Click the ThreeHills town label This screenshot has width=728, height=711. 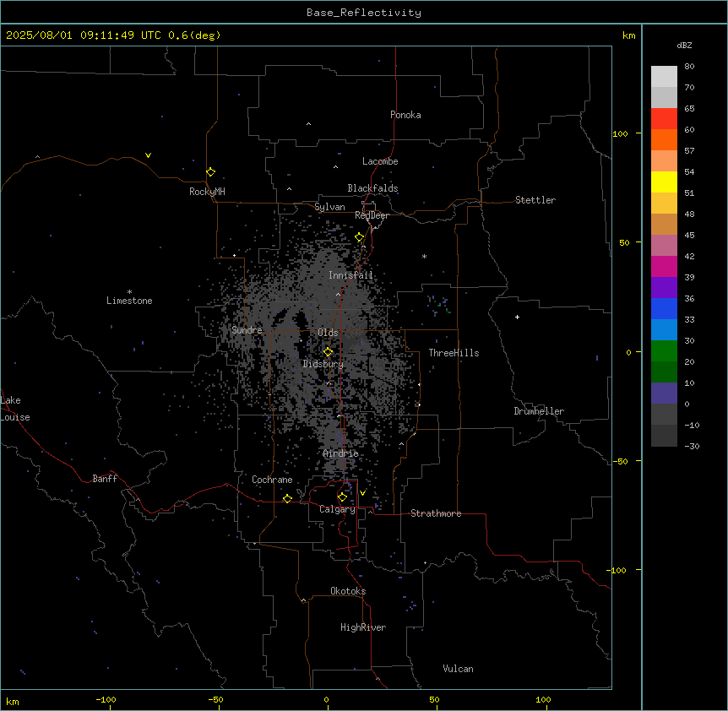point(454,353)
